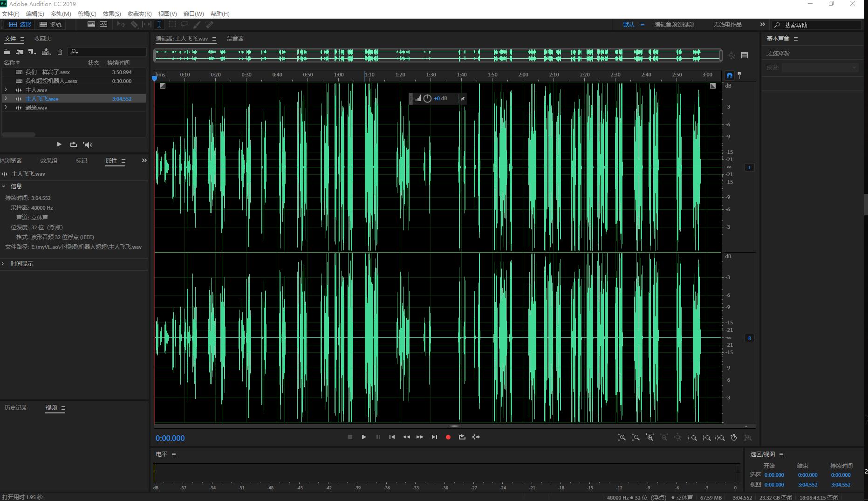Switch to the 混音器 tab
This screenshot has width=868, height=501.
pyautogui.click(x=235, y=39)
